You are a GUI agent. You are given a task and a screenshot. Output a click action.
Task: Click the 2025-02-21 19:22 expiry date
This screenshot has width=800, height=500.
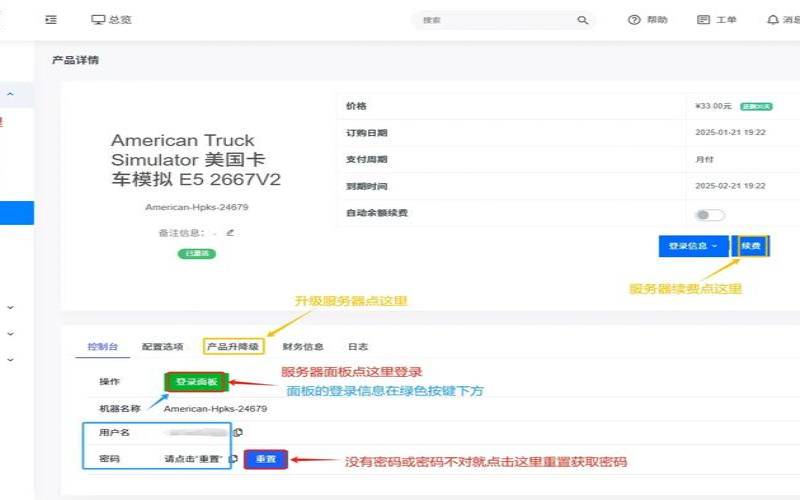coord(730,186)
